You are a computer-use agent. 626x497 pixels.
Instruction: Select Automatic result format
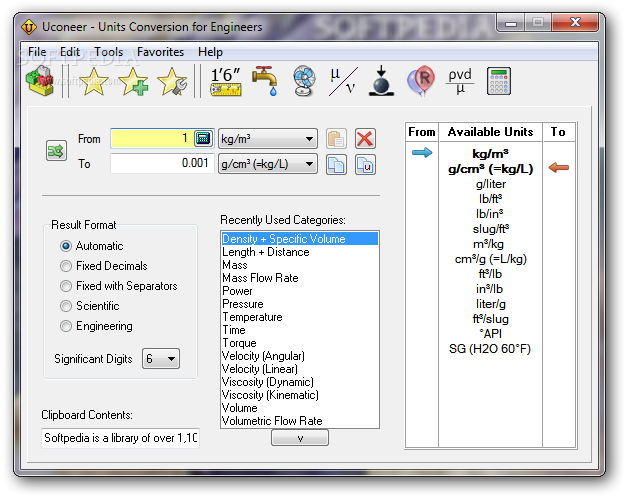[91, 246]
